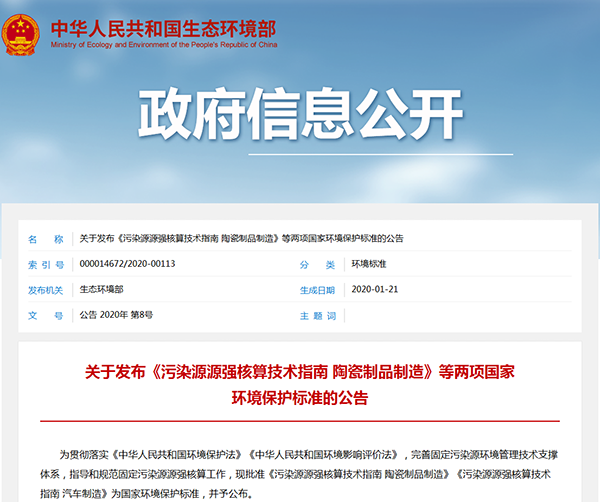This screenshot has height=502, width=600.
Task: Click the 发布机关 field label
Action: [x=46, y=290]
